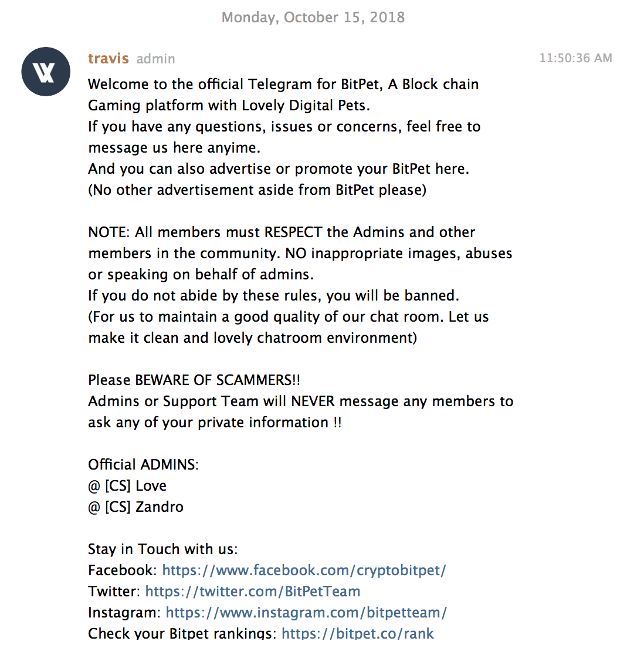Open the Twitter BitPetTeam link
Screen dimensions: 644x648
coord(253,592)
